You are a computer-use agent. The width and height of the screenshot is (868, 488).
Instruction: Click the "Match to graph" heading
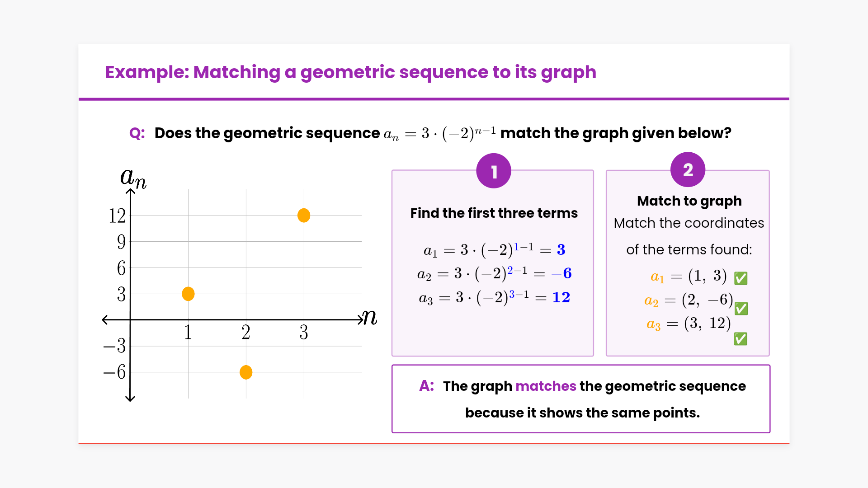point(689,201)
